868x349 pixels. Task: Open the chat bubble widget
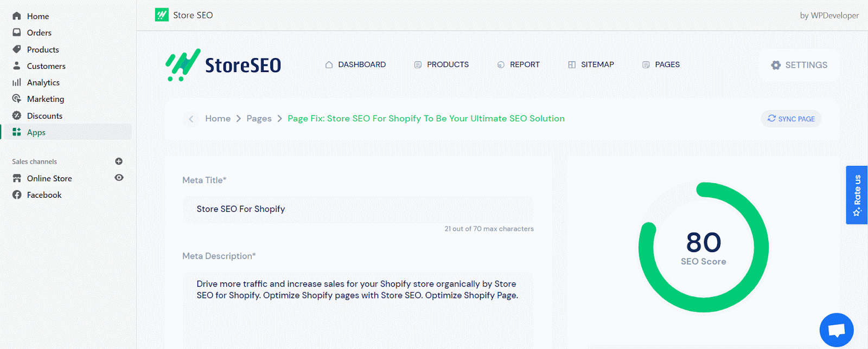[x=837, y=330]
